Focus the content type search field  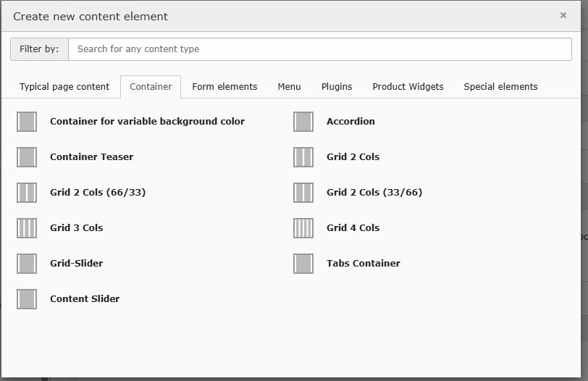coord(319,49)
